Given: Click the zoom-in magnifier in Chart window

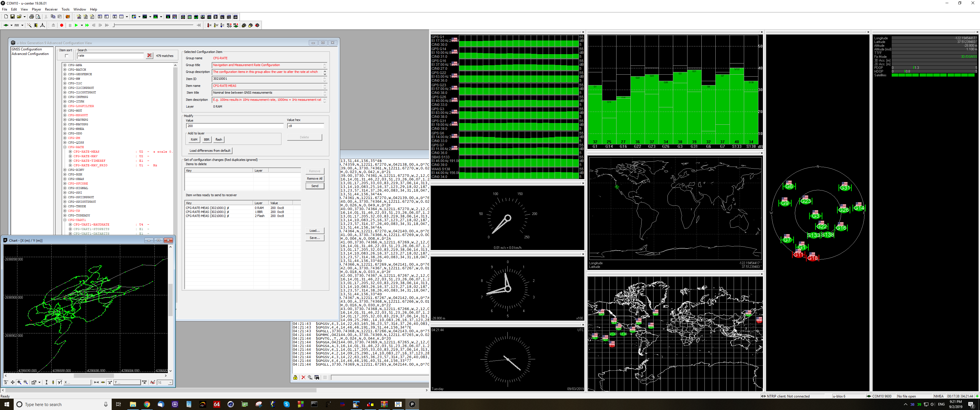Looking at the screenshot, I should click(19, 382).
